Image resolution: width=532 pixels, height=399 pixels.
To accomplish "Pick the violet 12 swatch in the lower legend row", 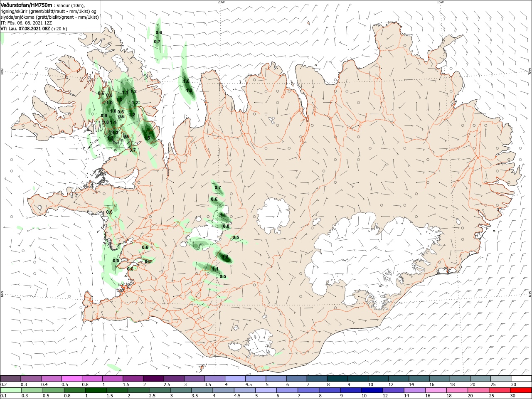I will coord(393,390).
